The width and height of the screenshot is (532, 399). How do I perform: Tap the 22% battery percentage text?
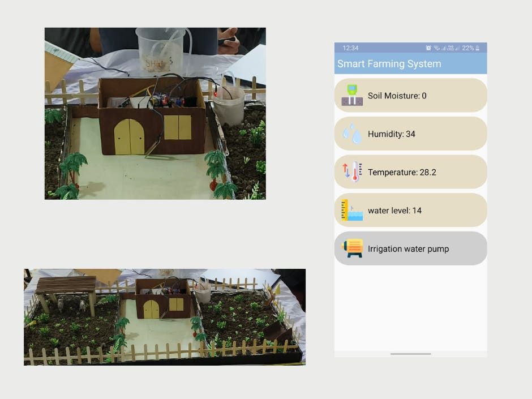(x=468, y=48)
